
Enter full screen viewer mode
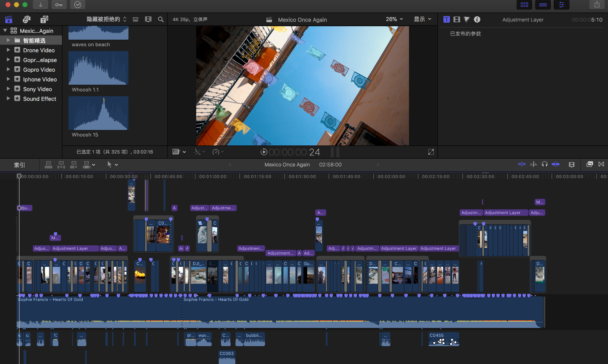pos(431,152)
